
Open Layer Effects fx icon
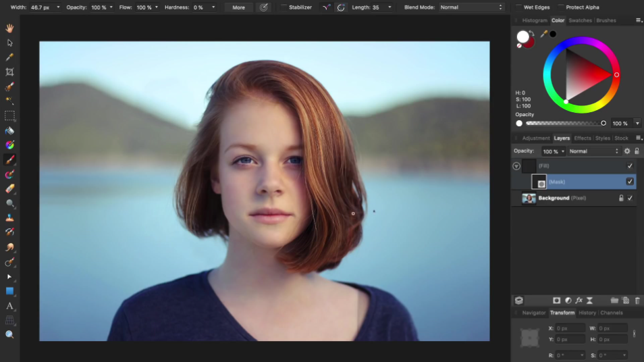click(x=579, y=301)
